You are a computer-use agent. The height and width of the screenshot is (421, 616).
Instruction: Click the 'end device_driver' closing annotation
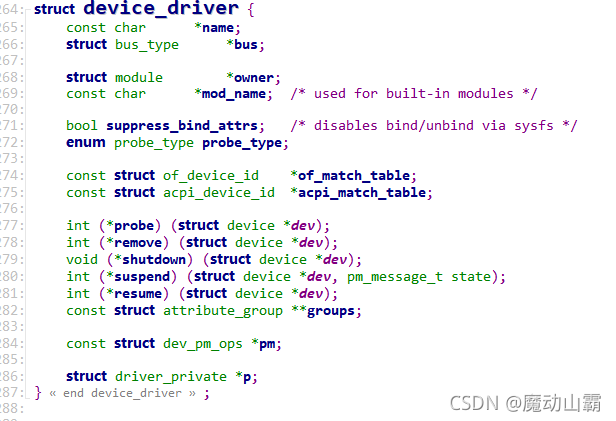click(123, 393)
